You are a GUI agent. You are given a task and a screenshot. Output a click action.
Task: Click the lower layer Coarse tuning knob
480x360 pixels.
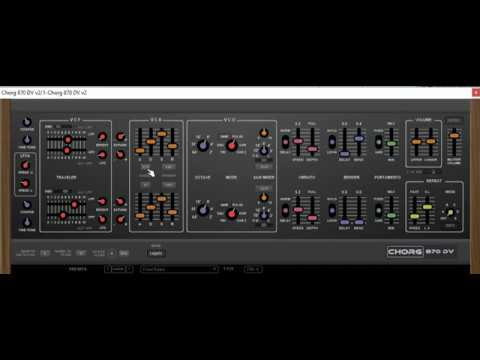[27, 204]
